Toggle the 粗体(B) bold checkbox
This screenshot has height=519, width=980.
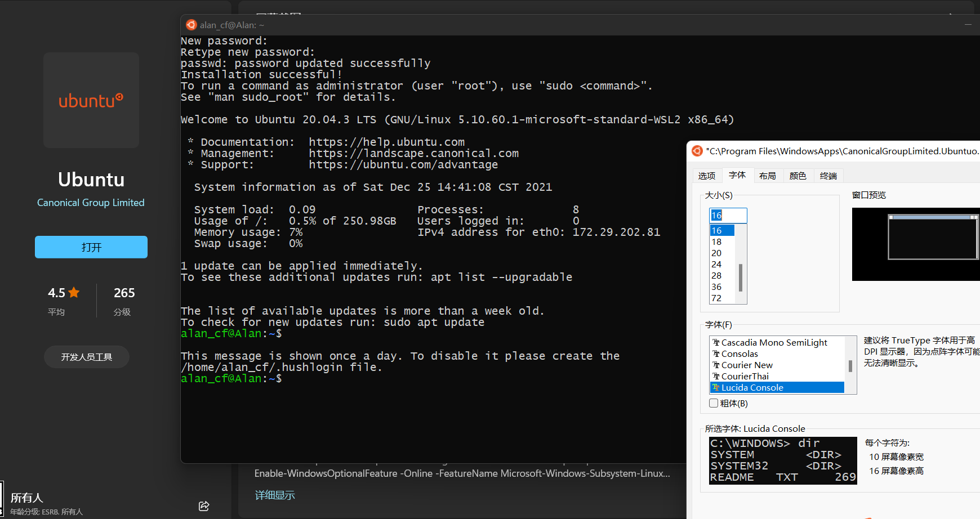tap(714, 403)
